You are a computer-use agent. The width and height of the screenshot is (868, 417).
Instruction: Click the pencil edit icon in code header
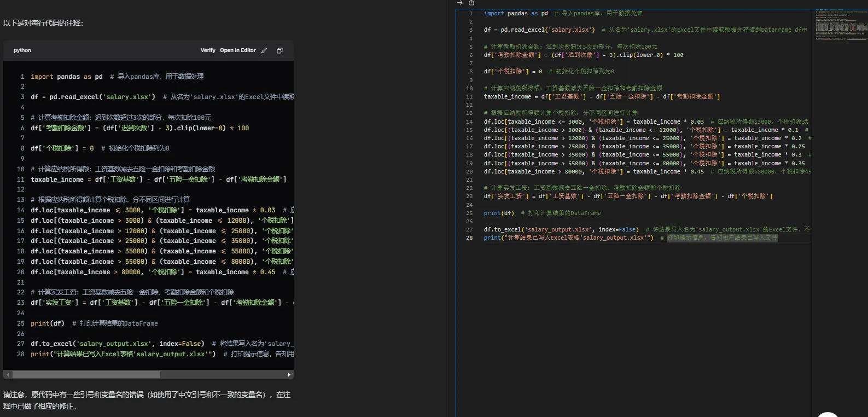[x=264, y=50]
